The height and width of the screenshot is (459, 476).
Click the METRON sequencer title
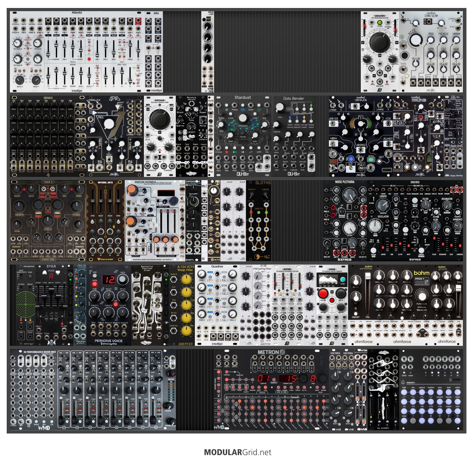pos(268,352)
